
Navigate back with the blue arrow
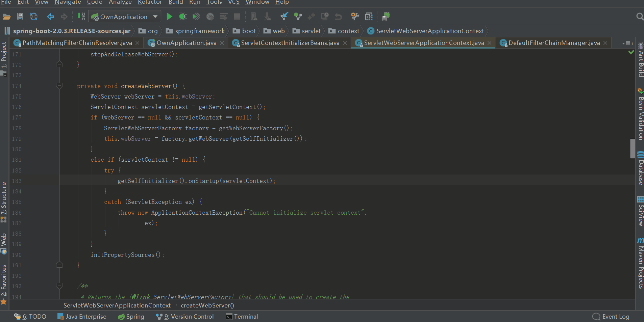point(50,17)
